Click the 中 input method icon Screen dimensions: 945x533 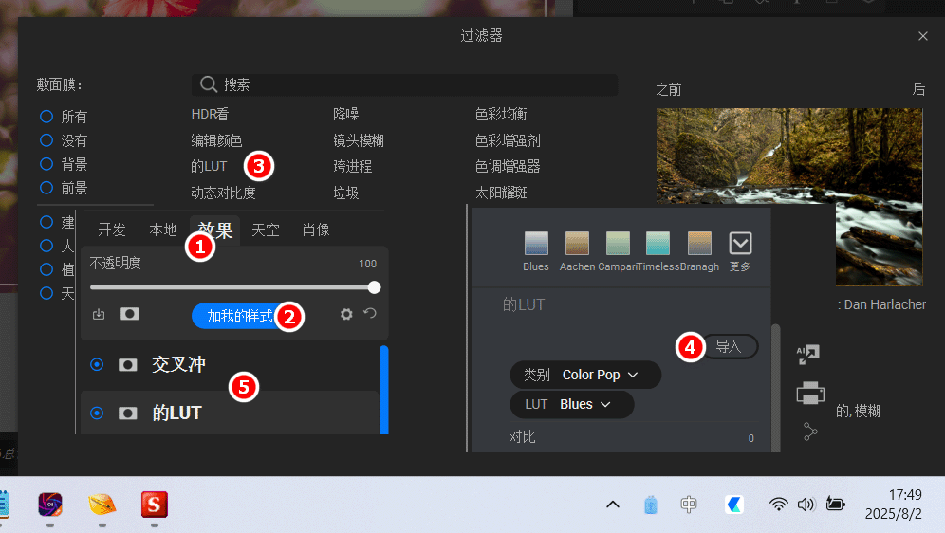coord(688,504)
